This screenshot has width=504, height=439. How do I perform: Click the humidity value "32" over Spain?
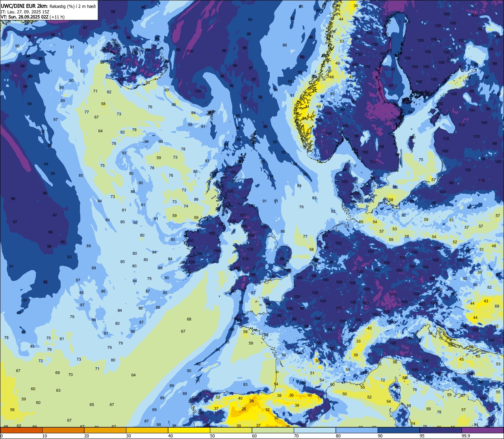tap(267, 410)
